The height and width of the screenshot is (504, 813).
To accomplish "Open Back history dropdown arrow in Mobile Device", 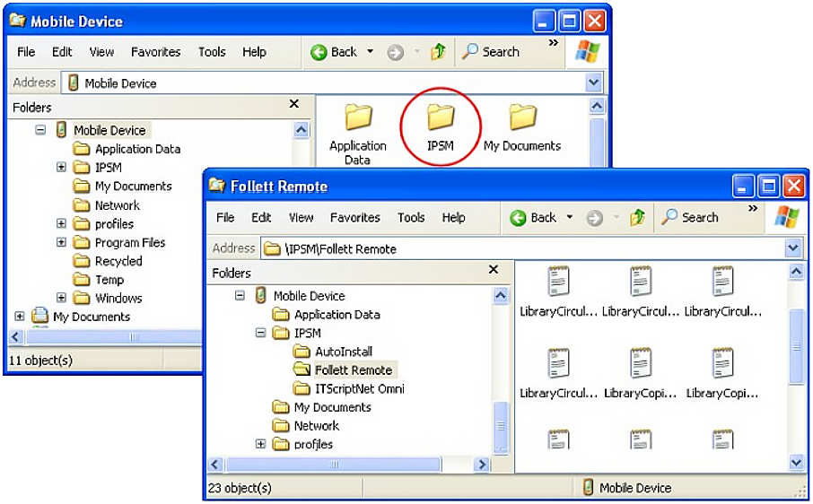I will click(370, 52).
